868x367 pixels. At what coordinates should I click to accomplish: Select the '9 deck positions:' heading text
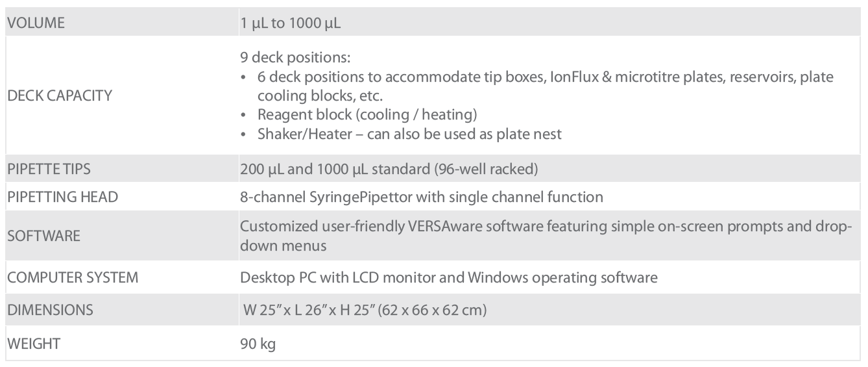click(x=282, y=57)
